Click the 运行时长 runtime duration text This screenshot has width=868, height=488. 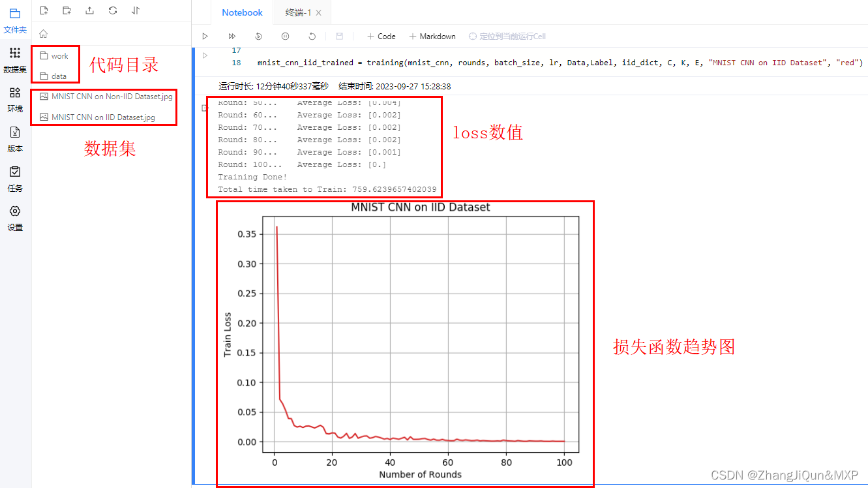275,86
